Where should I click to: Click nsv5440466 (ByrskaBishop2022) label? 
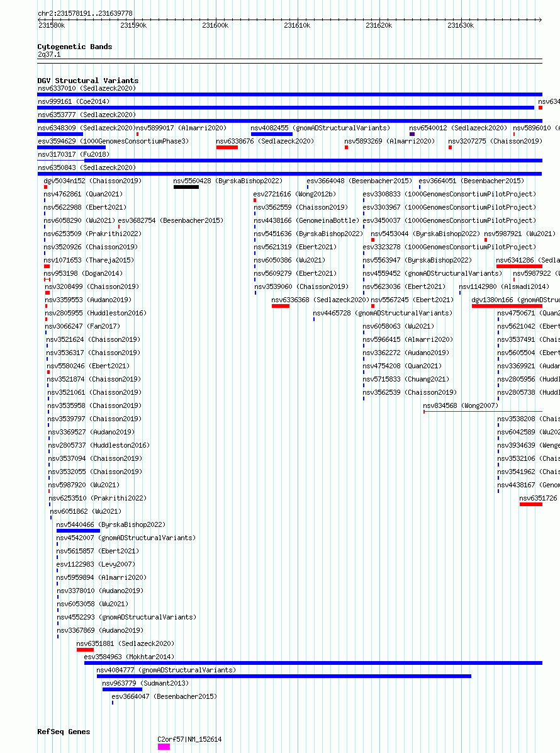pyautogui.click(x=111, y=525)
